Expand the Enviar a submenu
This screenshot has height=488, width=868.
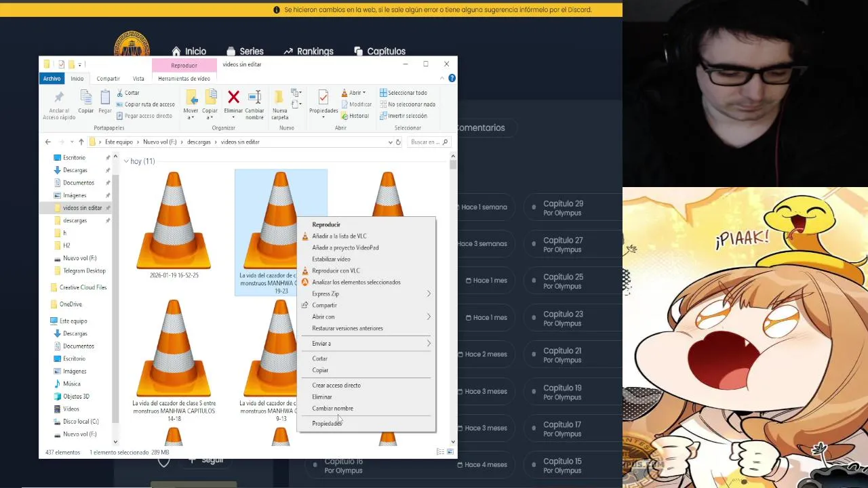[366, 344]
